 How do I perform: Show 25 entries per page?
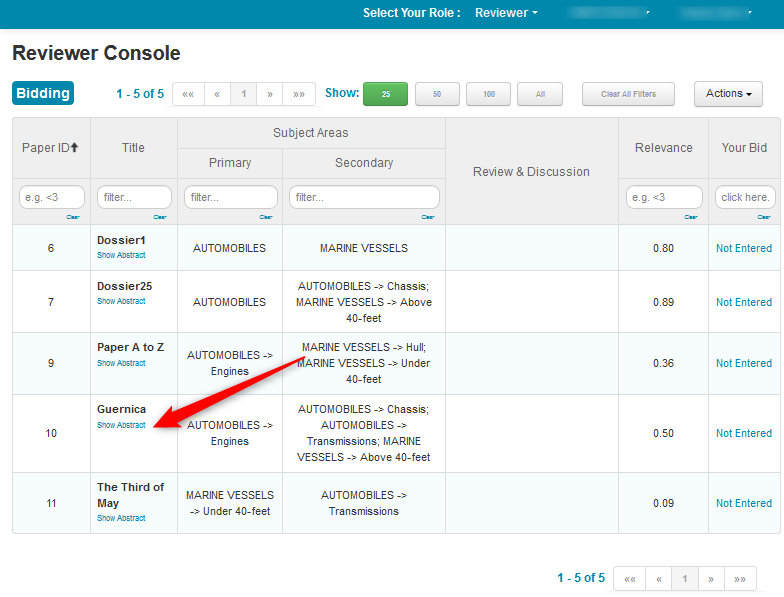385,94
